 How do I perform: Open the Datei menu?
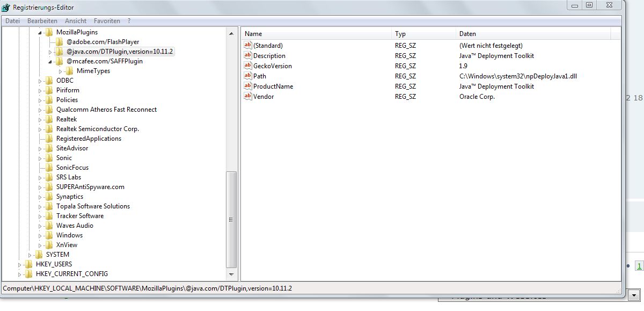12,21
